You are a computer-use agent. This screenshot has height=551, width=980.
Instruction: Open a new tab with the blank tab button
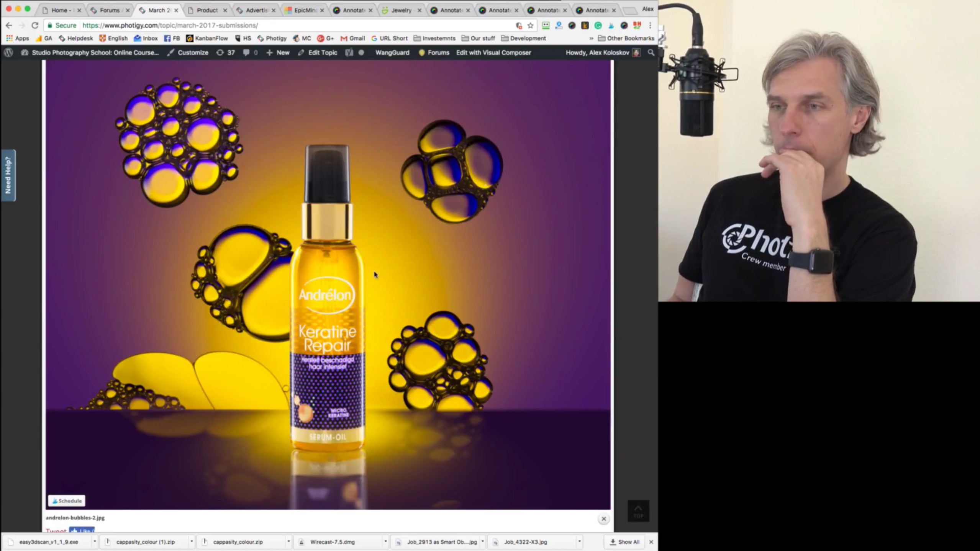(630, 10)
